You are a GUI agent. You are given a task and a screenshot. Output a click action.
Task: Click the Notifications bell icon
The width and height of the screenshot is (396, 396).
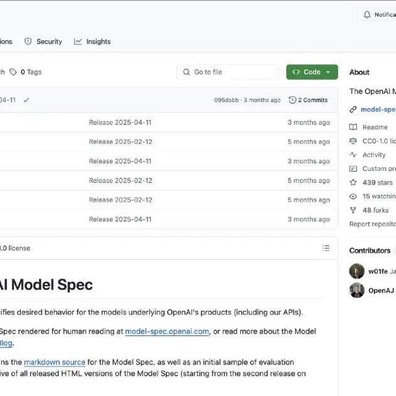point(367,15)
